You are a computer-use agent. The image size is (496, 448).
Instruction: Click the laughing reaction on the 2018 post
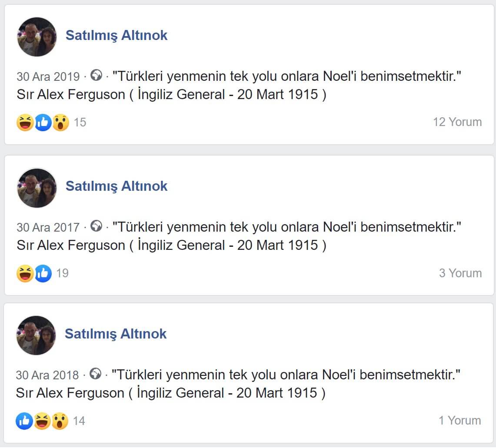(x=42, y=421)
